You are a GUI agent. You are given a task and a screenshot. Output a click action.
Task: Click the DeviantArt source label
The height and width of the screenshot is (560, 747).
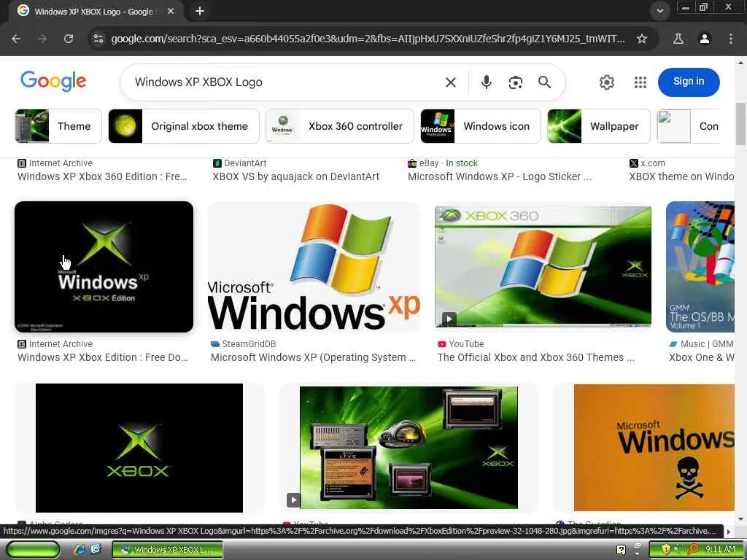(247, 163)
